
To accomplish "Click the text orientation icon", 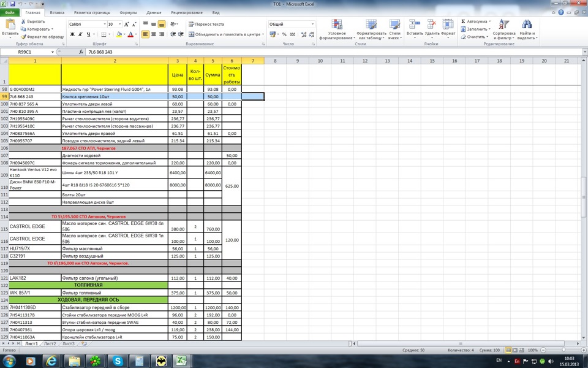I will (x=173, y=24).
